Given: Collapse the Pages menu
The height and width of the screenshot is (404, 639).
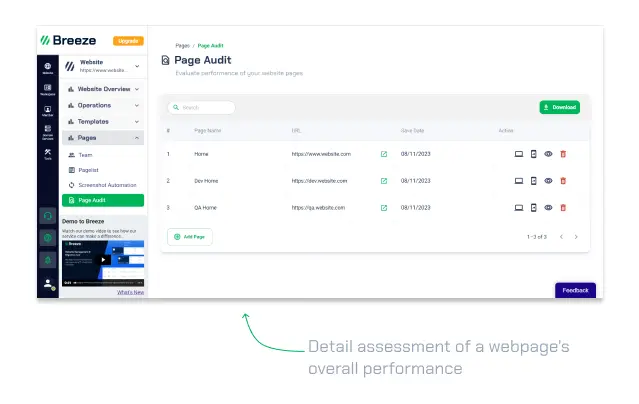Looking at the screenshot, I should coord(103,138).
